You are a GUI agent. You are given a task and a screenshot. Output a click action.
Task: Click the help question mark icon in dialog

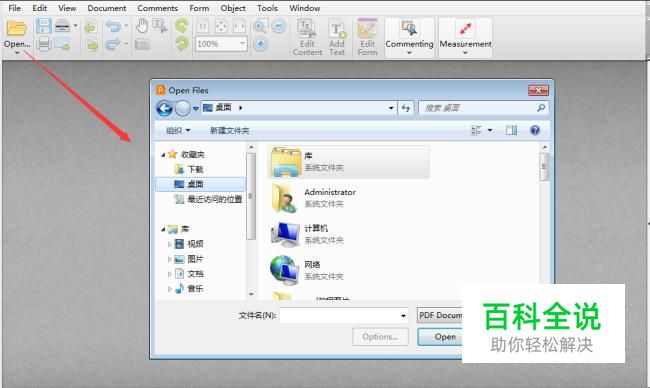click(x=535, y=131)
